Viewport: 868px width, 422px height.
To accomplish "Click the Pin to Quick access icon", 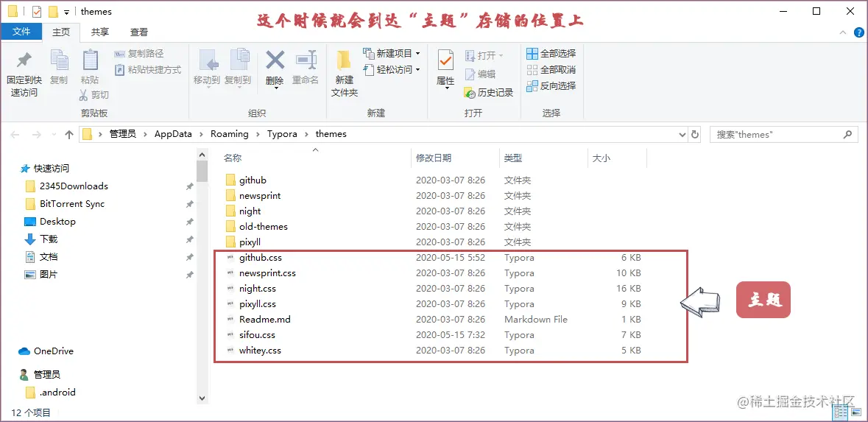I will [24, 60].
